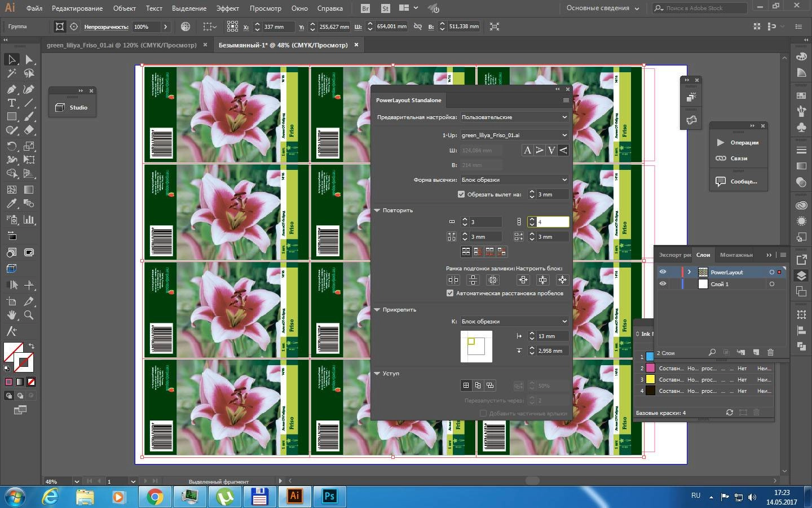Image resolution: width=812 pixels, height=508 pixels.
Task: Open 'Форма высечки' dropdown
Action: (x=514, y=179)
